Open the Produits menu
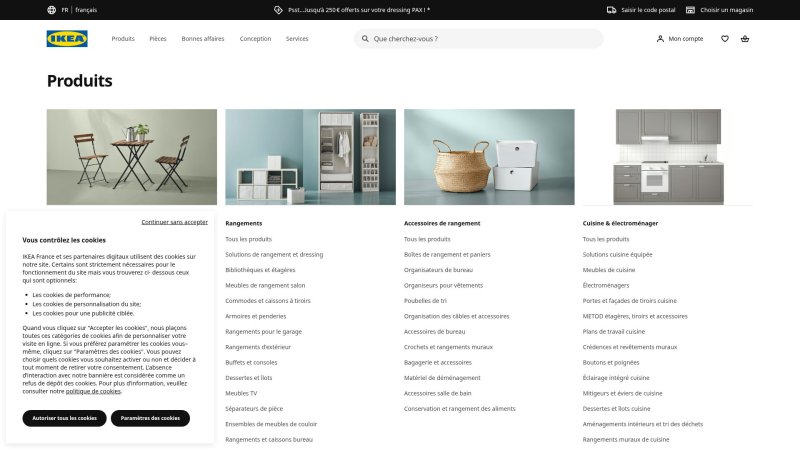Screen dimensions: 800x450 (x=123, y=39)
